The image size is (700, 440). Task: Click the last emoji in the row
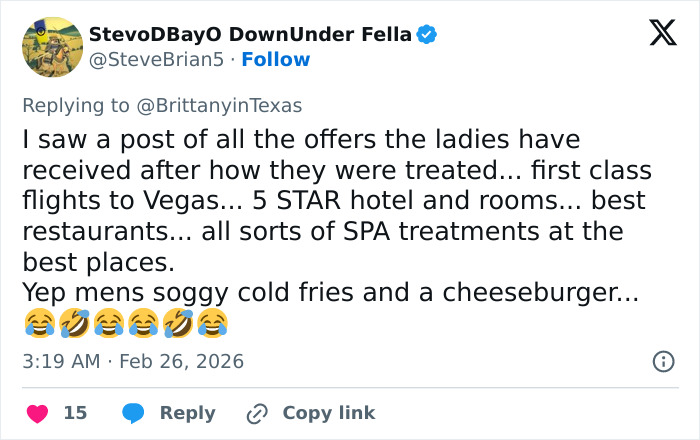click(212, 323)
